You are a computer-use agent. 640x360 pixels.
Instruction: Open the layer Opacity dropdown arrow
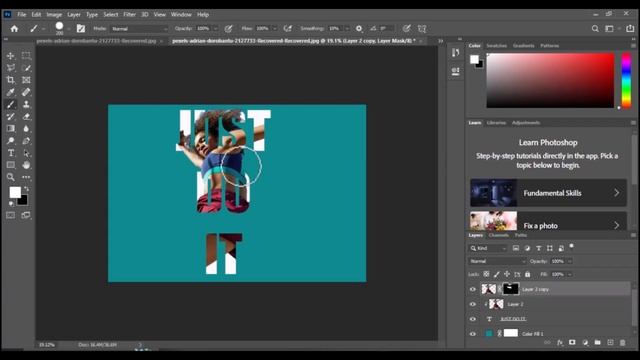570,261
